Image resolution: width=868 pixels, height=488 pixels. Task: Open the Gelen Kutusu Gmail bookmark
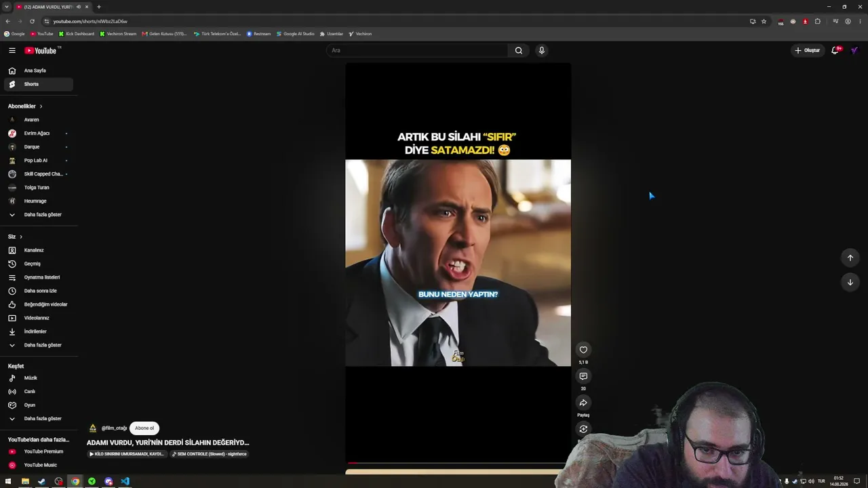(165, 34)
